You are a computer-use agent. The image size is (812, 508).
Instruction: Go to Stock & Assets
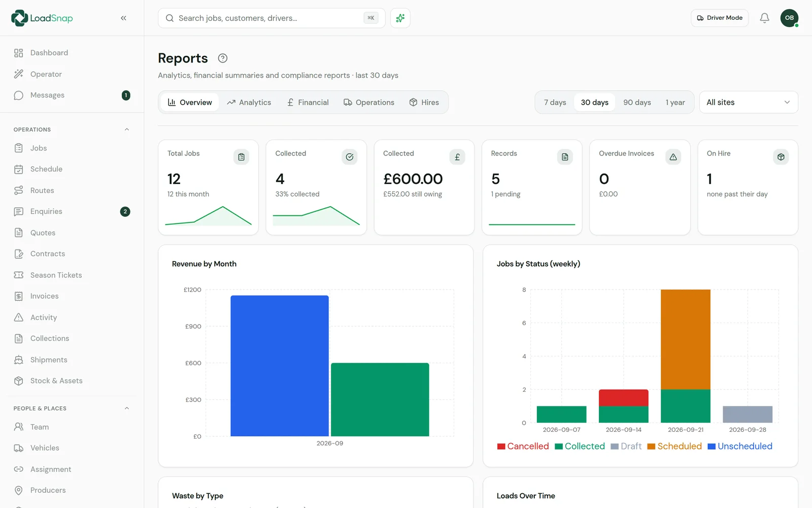tap(72, 380)
